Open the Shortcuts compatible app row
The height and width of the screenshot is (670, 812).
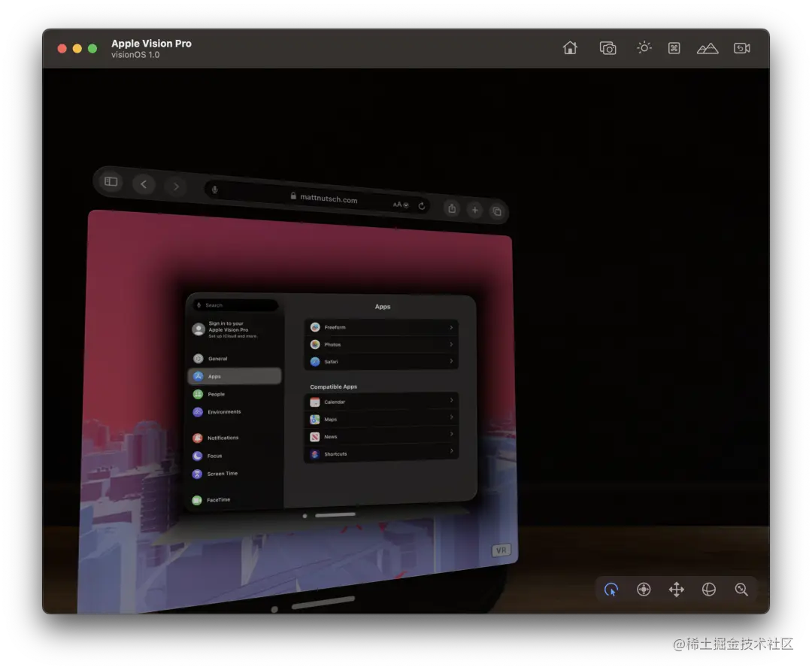pos(381,453)
